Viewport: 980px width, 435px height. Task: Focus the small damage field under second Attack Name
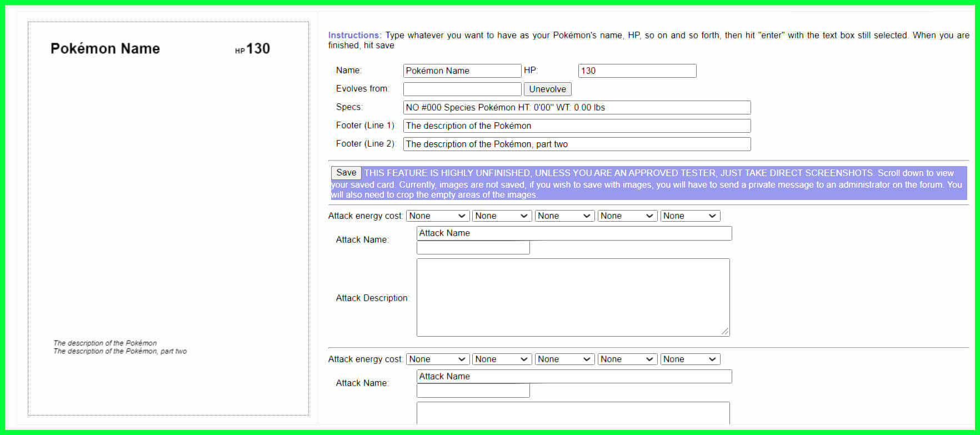click(x=473, y=391)
